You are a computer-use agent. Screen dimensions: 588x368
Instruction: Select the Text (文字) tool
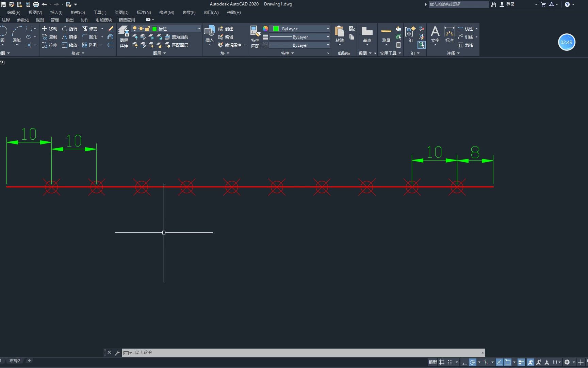click(435, 34)
